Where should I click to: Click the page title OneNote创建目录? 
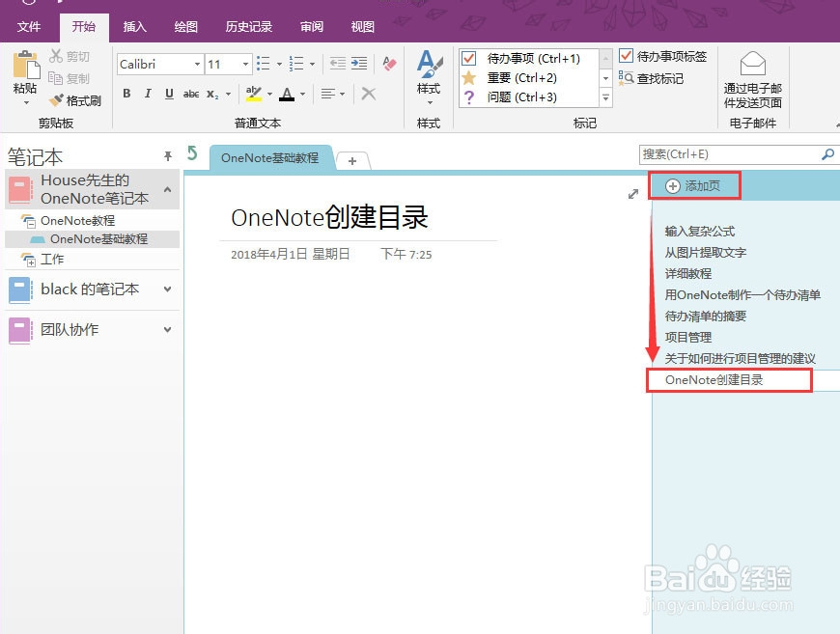(329, 217)
